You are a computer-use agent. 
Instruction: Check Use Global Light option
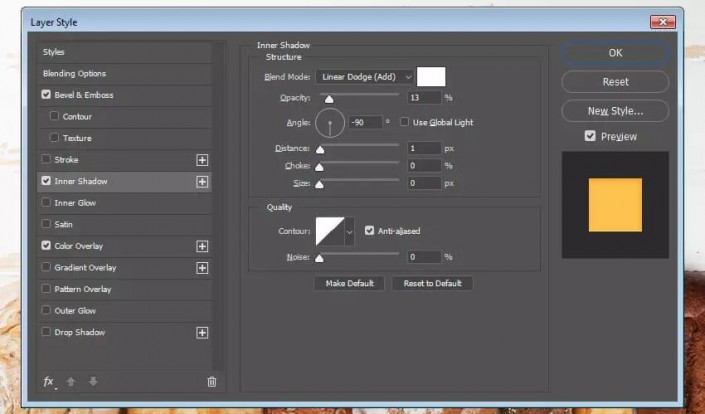tap(404, 122)
